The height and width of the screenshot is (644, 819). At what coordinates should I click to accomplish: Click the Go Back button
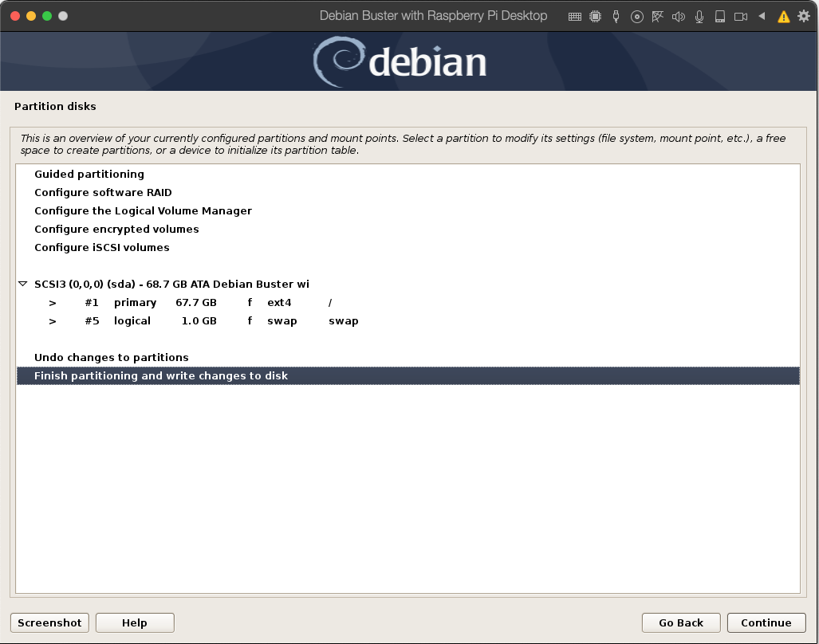(x=681, y=622)
